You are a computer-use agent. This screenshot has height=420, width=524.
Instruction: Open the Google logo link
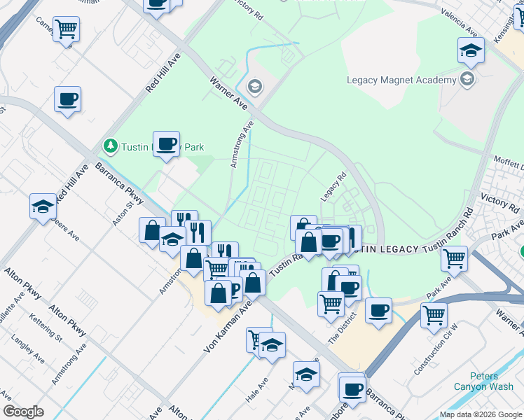click(23, 412)
